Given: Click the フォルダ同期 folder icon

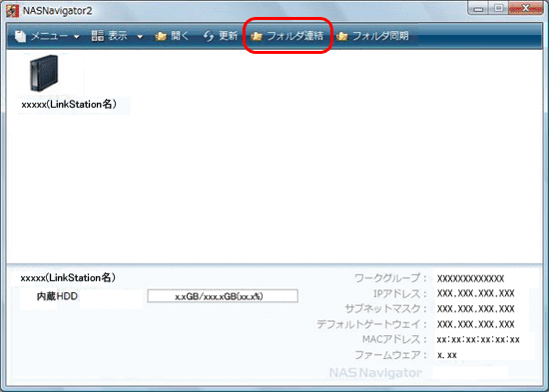Looking at the screenshot, I should tap(341, 36).
